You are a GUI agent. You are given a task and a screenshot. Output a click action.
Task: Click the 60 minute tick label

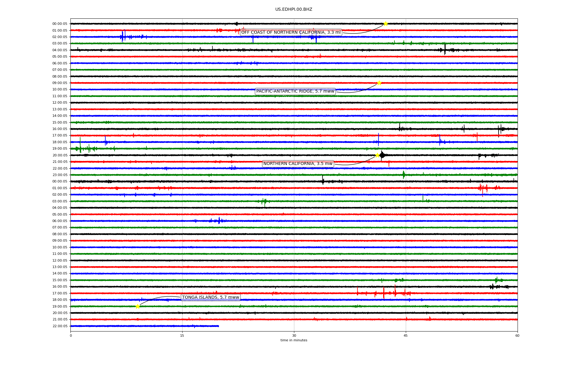coord(517,335)
